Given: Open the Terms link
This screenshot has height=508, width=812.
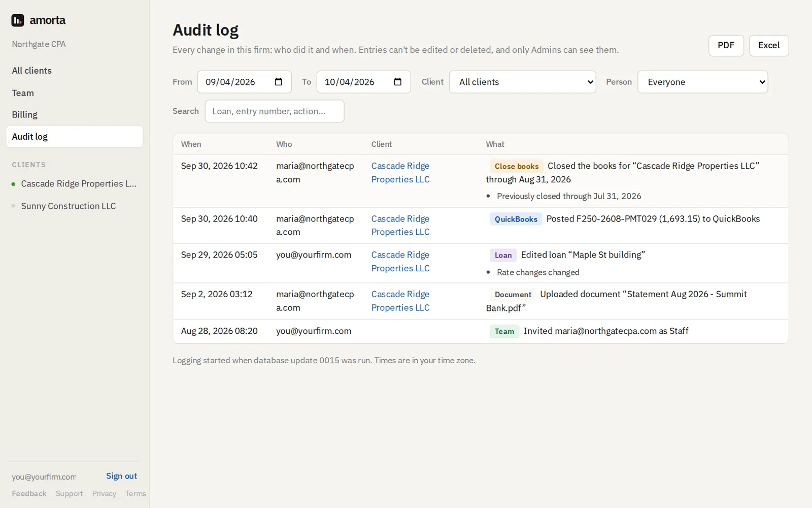Looking at the screenshot, I should [x=136, y=494].
